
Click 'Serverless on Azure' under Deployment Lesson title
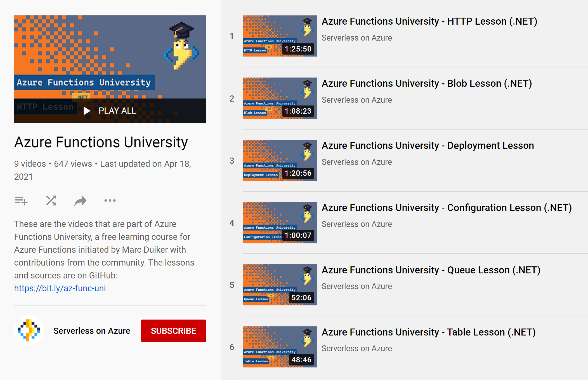pyautogui.click(x=357, y=162)
